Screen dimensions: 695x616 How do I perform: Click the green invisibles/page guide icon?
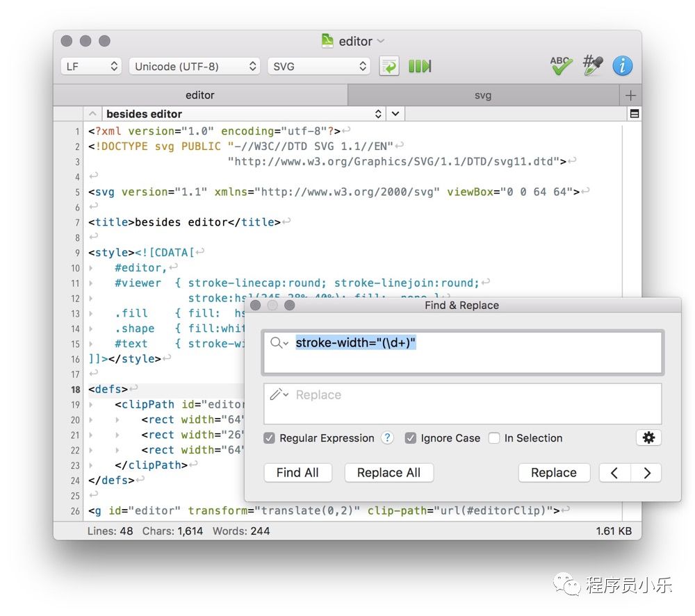420,67
